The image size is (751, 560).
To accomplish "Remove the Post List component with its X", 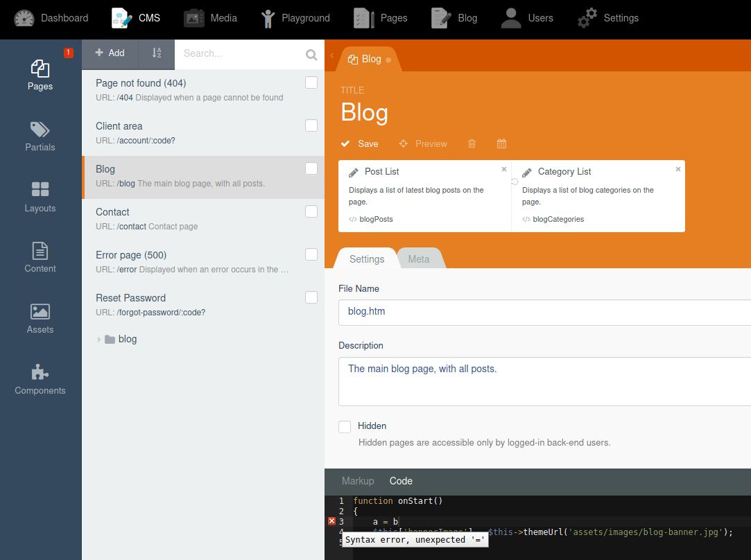I will [x=503, y=168].
